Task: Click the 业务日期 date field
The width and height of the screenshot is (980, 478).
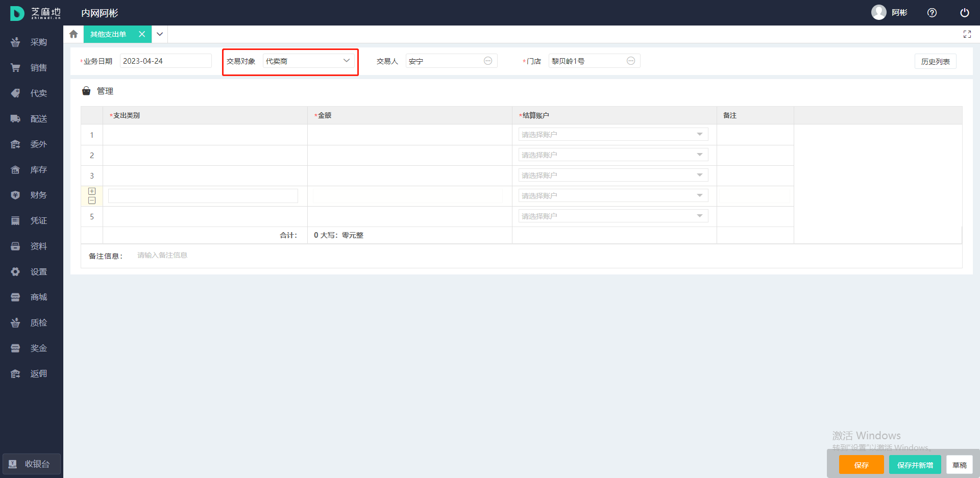Action: click(x=166, y=61)
